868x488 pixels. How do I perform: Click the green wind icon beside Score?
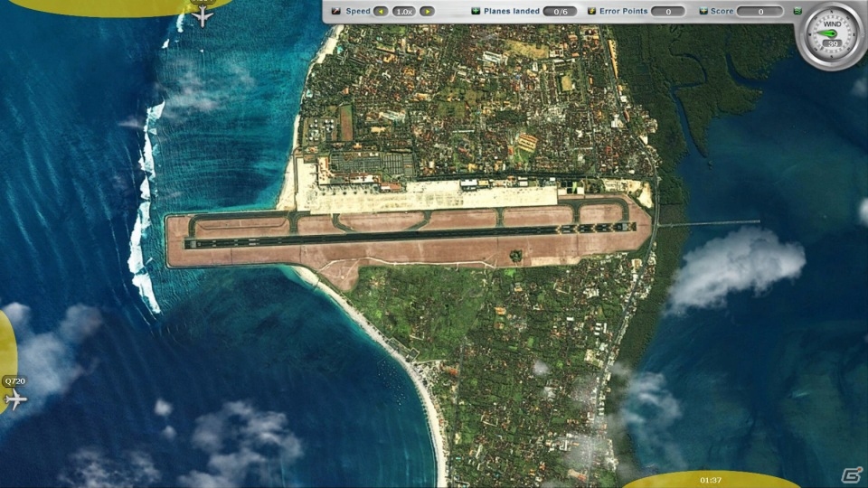(797, 11)
